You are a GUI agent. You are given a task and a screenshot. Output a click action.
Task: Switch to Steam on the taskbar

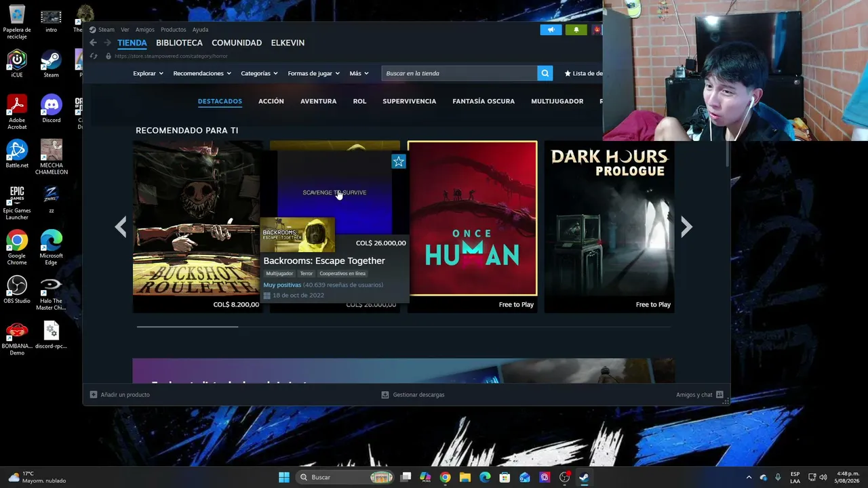(584, 477)
